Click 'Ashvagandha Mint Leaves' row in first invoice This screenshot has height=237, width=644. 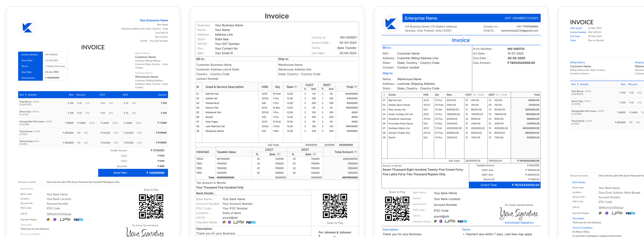pyautogui.click(x=93, y=123)
